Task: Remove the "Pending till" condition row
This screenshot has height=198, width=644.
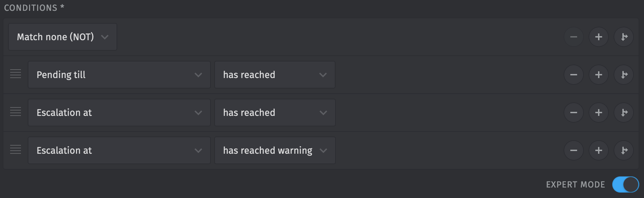Action: (573, 75)
